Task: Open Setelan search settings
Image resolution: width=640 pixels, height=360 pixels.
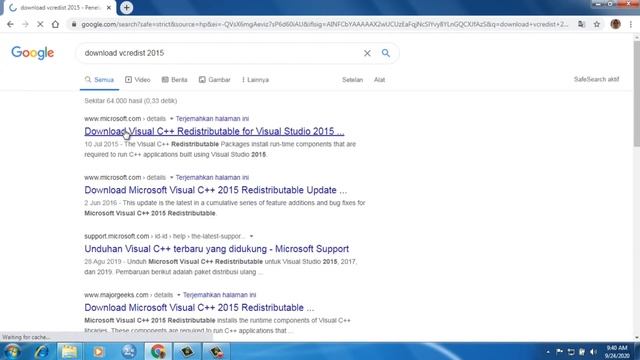Action: [352, 80]
